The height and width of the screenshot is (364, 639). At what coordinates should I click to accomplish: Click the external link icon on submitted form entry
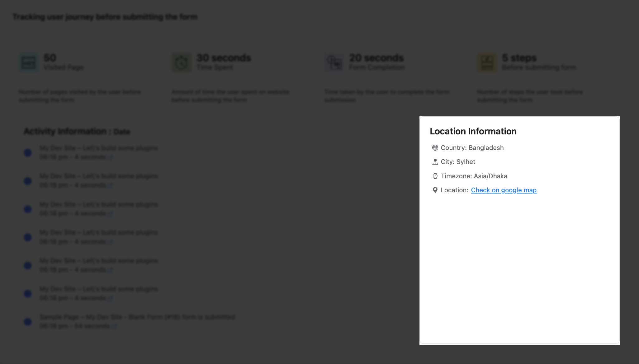point(115,326)
